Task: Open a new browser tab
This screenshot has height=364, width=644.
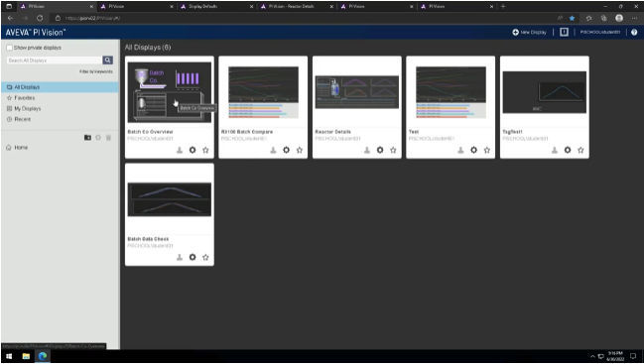Action: tap(503, 7)
